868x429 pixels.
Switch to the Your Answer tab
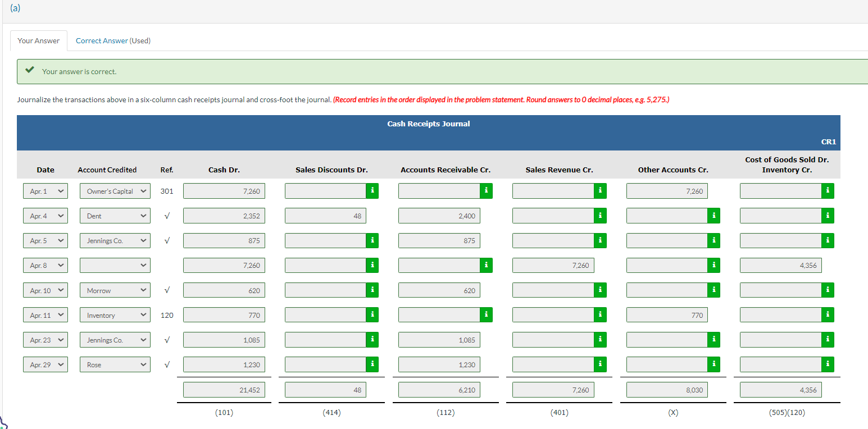click(39, 40)
